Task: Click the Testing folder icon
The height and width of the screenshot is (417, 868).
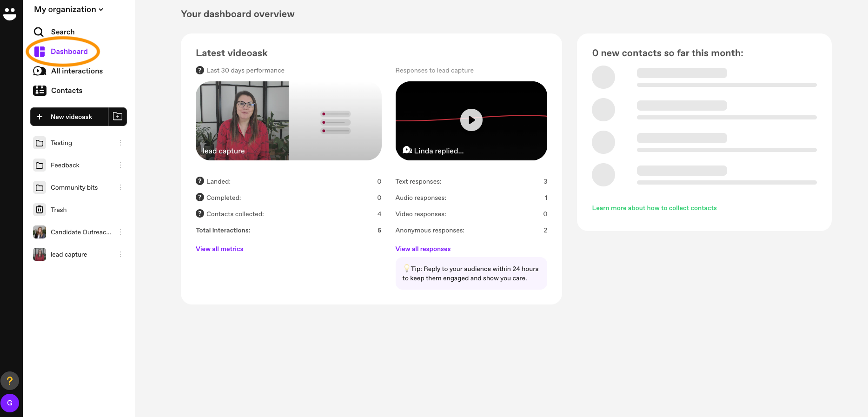Action: pyautogui.click(x=40, y=143)
